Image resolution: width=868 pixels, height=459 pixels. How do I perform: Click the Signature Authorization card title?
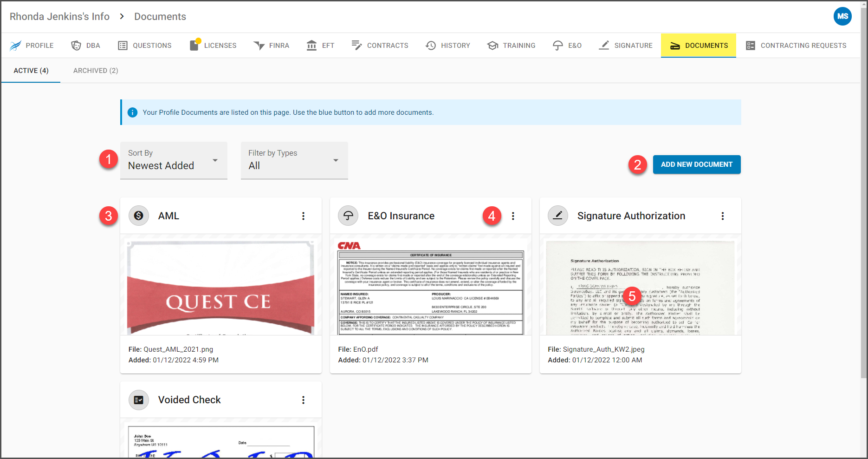click(x=631, y=216)
